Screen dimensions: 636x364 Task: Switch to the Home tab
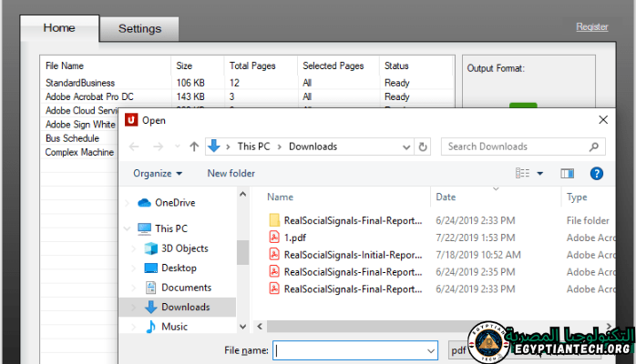coord(59,28)
